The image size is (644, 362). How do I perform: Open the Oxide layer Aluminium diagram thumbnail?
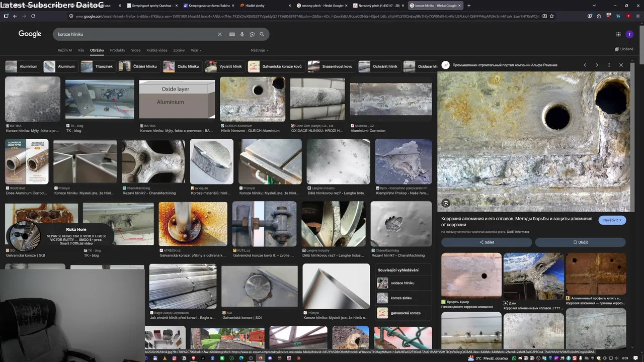coord(177,99)
